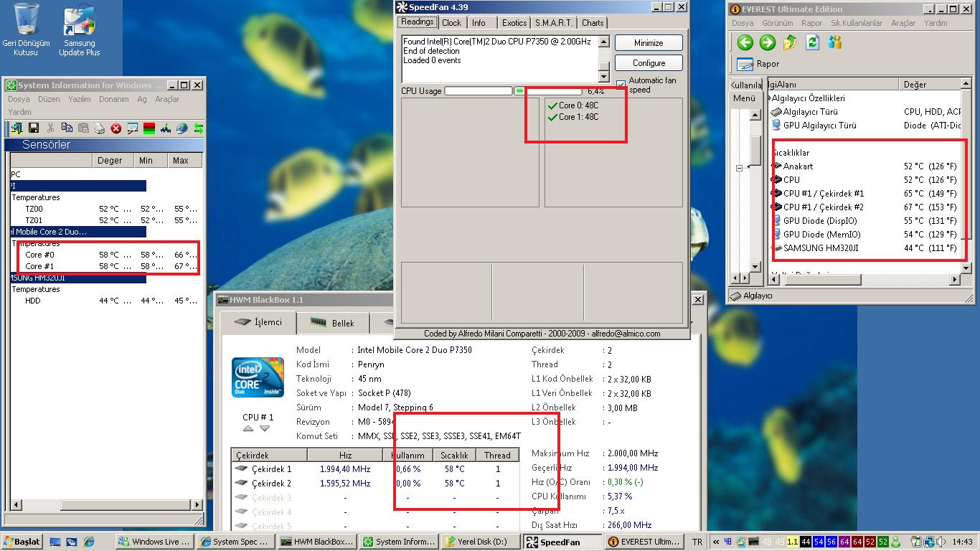Click the TR language indicator in taskbar
980x551 pixels.
pos(697,542)
